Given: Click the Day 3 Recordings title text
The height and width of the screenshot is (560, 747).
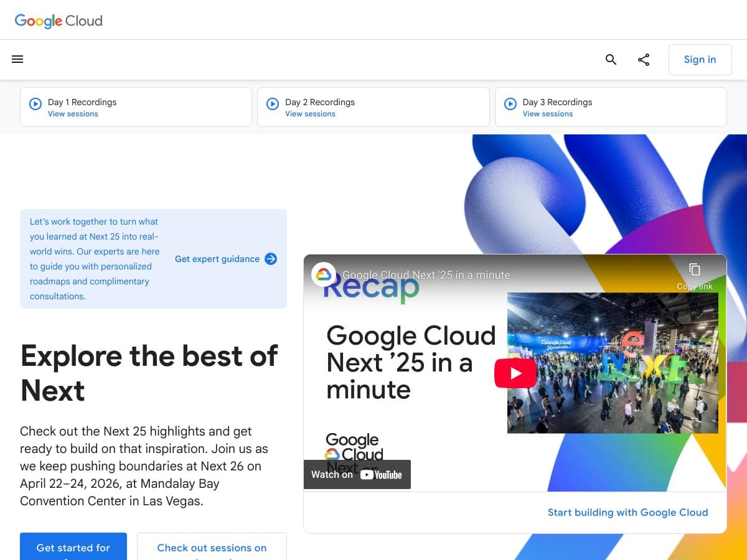Looking at the screenshot, I should (x=557, y=102).
